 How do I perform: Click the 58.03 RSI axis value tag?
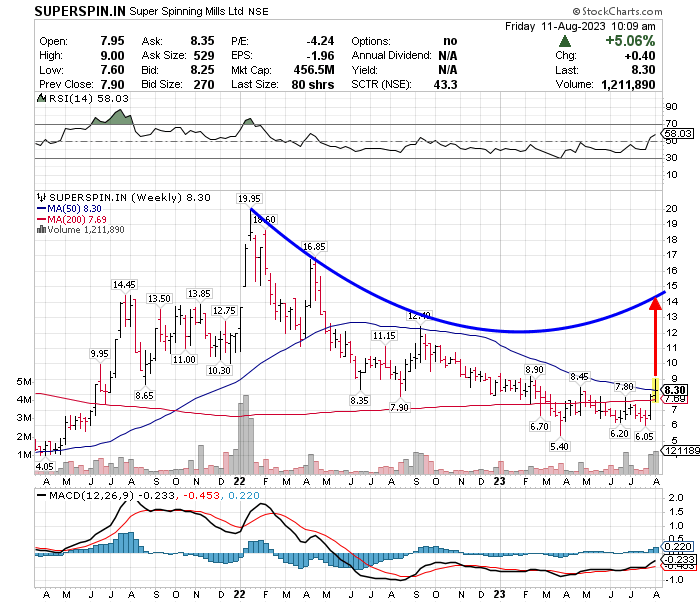pos(679,133)
